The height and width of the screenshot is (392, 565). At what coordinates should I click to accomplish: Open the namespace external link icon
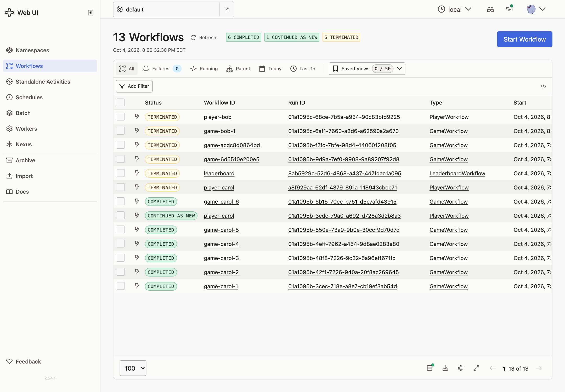click(227, 9)
